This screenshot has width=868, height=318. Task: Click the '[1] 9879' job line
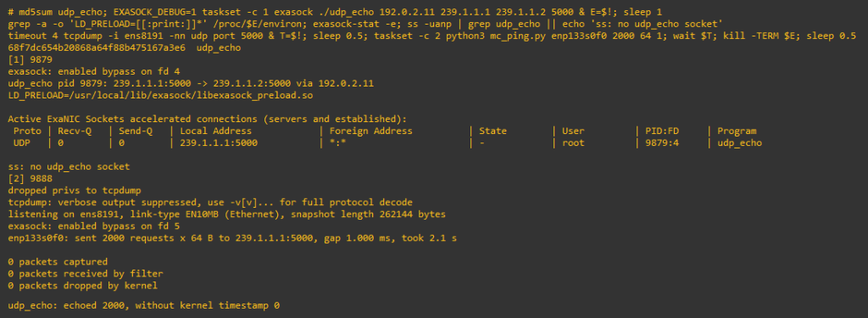tap(31, 60)
